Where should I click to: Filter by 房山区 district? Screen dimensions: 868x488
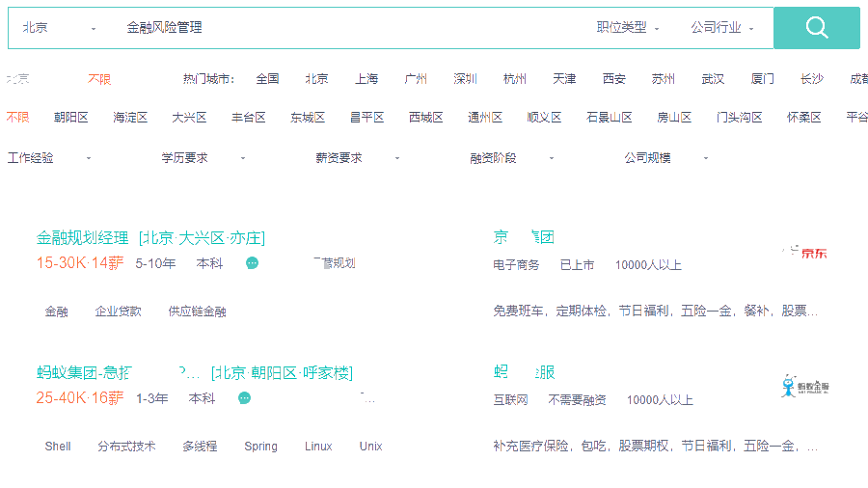(x=674, y=118)
